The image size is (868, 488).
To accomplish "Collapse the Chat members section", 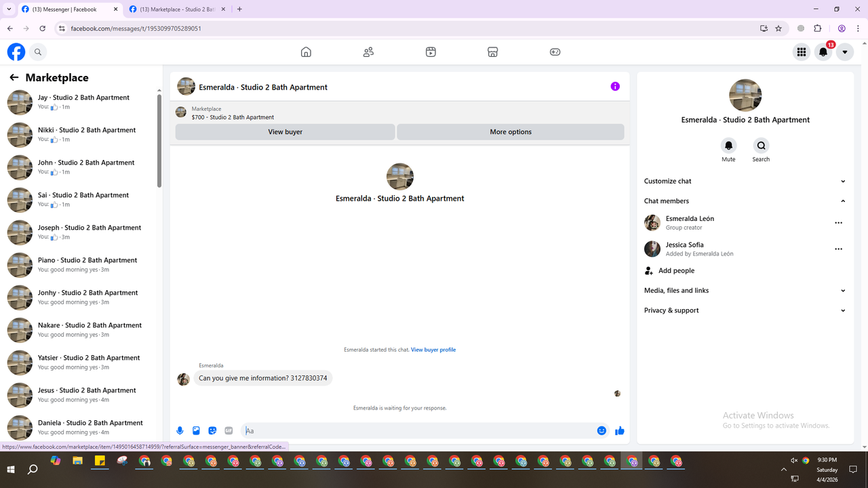I will click(745, 201).
